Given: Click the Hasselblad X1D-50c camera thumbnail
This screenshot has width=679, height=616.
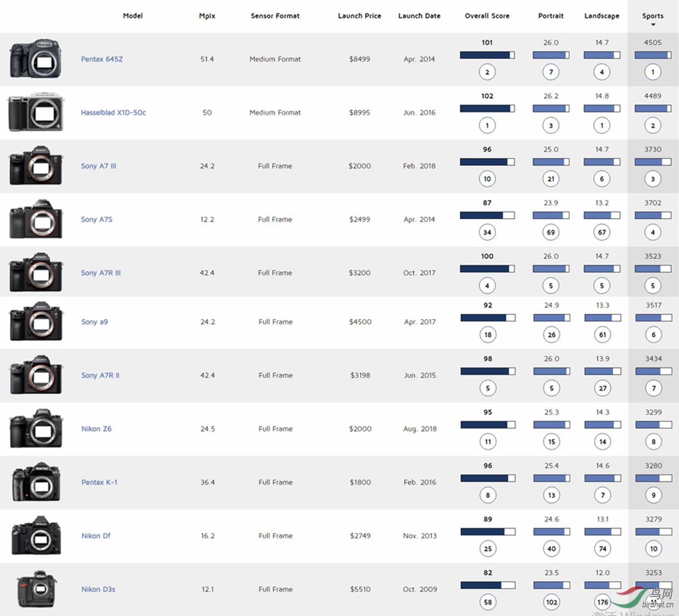Looking at the screenshot, I should 36,112.
